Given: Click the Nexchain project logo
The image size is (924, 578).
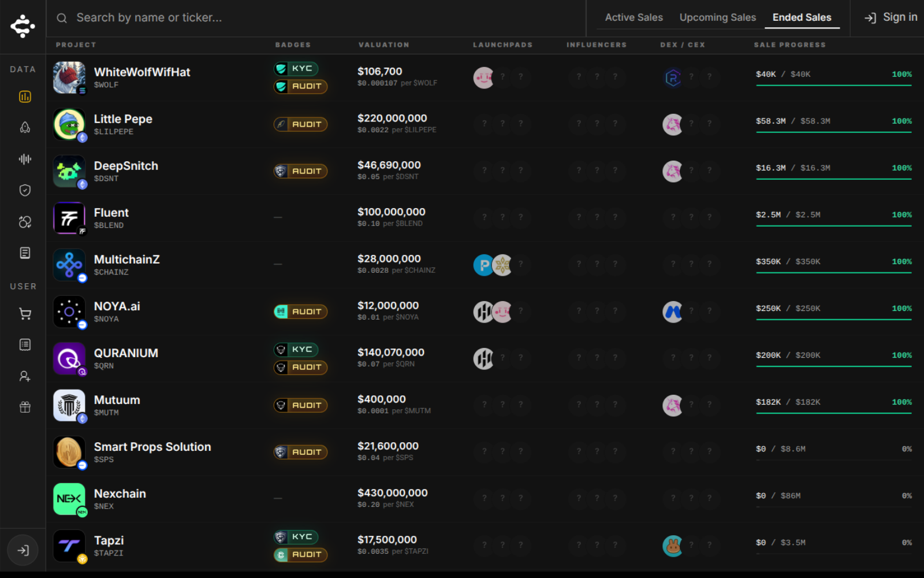Looking at the screenshot, I should tap(69, 499).
